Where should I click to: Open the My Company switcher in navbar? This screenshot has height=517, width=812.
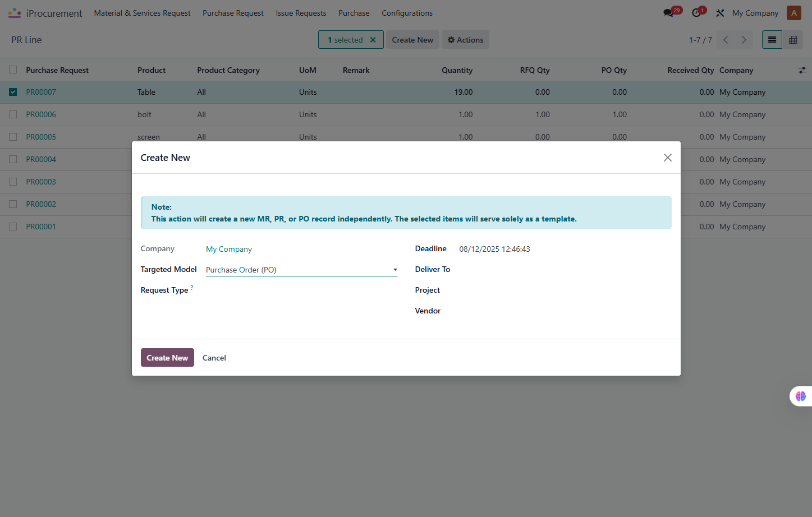point(755,13)
